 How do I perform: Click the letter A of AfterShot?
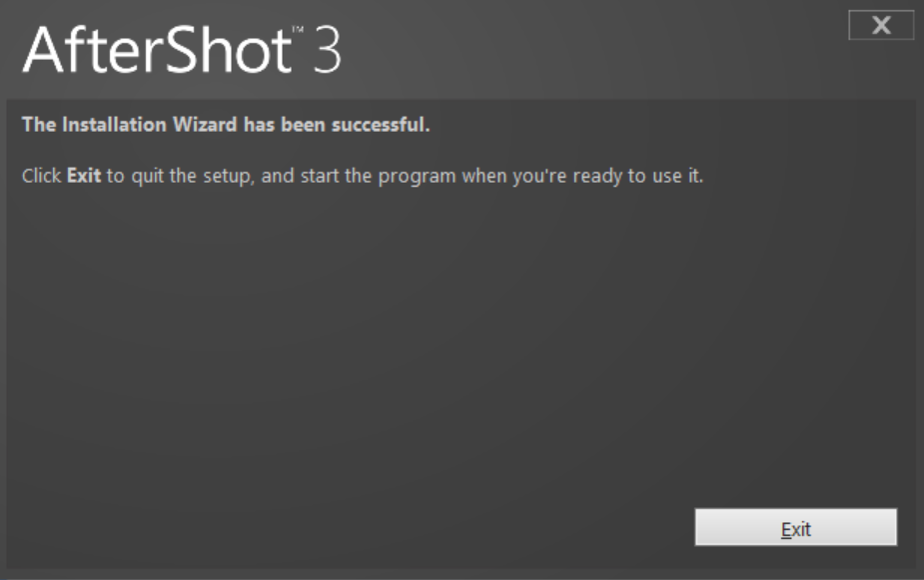43,51
